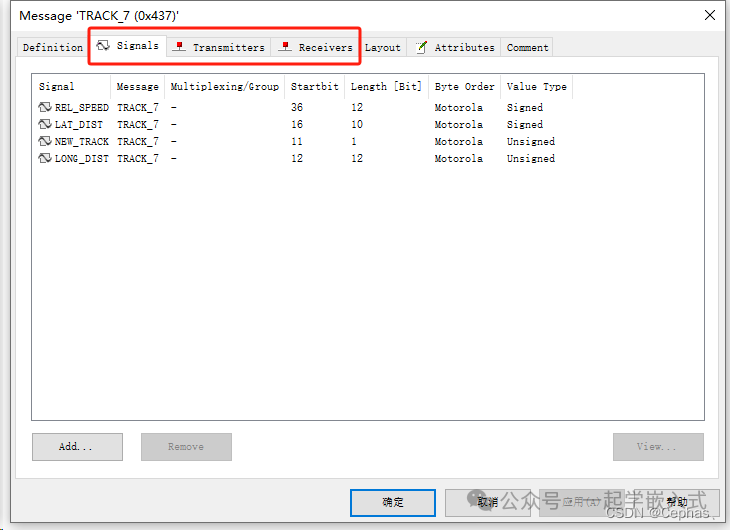This screenshot has height=530, width=730.
Task: Click the Attributes tab pencil icon
Action: tap(421, 47)
